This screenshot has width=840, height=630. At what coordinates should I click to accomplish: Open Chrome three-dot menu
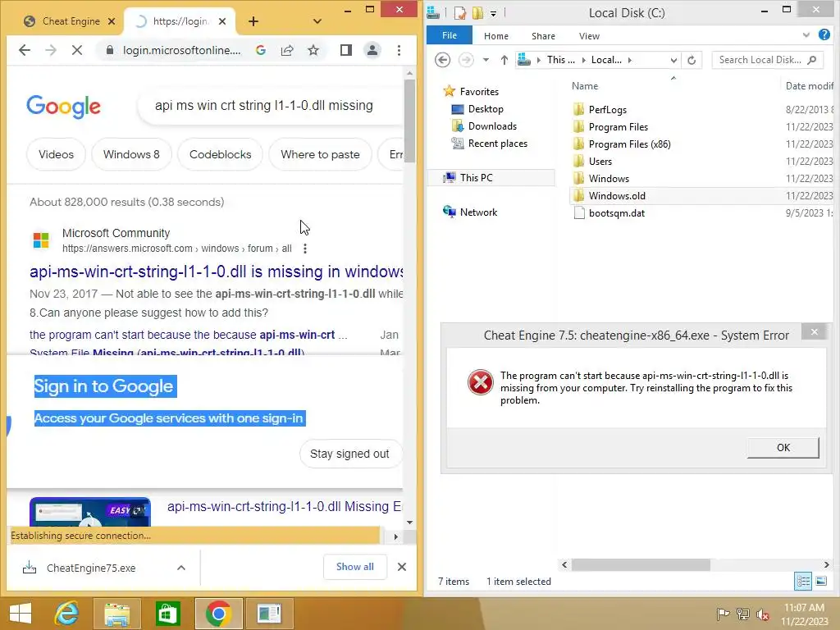click(399, 50)
